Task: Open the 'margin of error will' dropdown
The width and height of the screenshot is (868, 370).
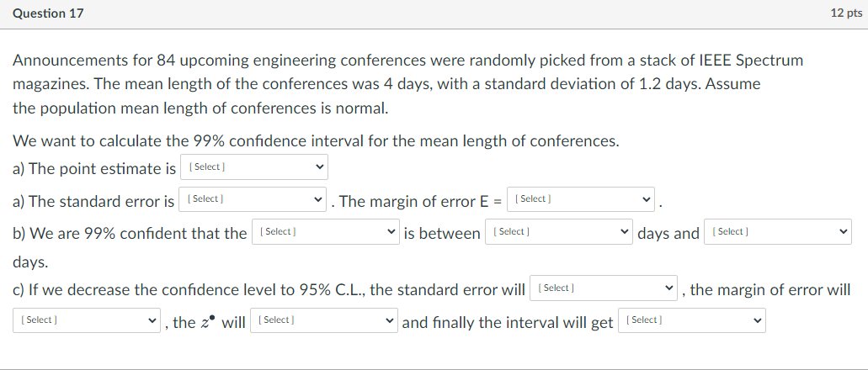Action: (x=87, y=321)
